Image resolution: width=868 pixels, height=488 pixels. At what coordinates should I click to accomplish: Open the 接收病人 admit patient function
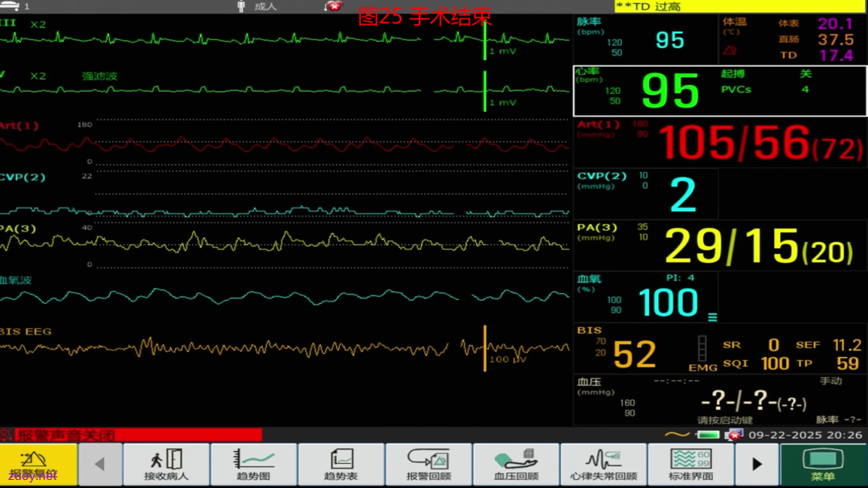tap(166, 464)
